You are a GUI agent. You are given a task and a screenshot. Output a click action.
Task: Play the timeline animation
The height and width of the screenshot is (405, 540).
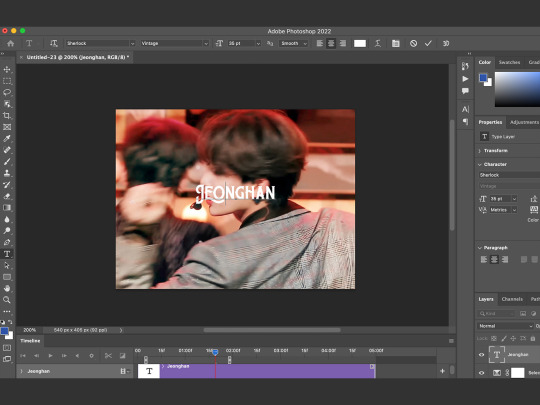[x=51, y=355]
